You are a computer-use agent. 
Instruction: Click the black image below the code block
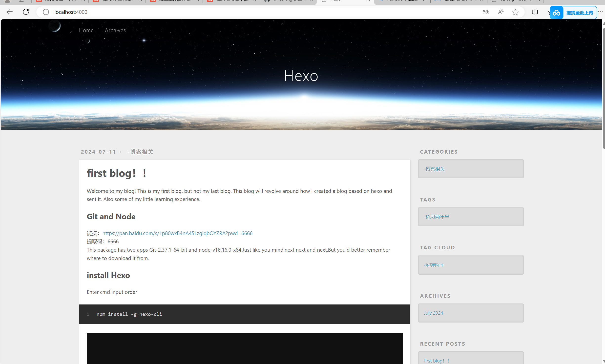(245, 348)
